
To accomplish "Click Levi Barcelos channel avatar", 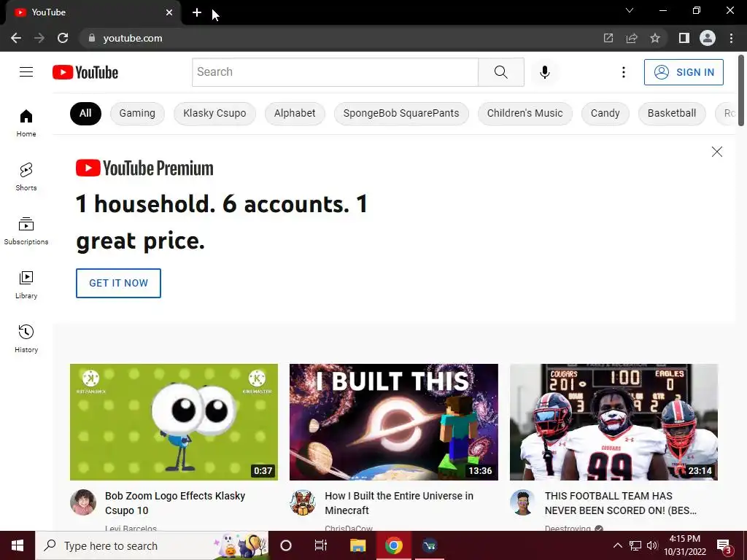I will (83, 502).
